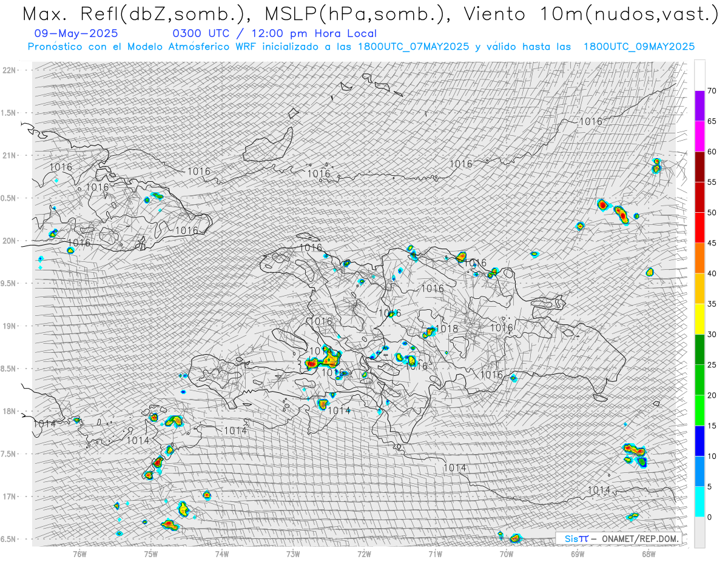Click the colorbar tick label '45'
Image resolution: width=728 pixels, height=562 pixels.
tap(712, 243)
